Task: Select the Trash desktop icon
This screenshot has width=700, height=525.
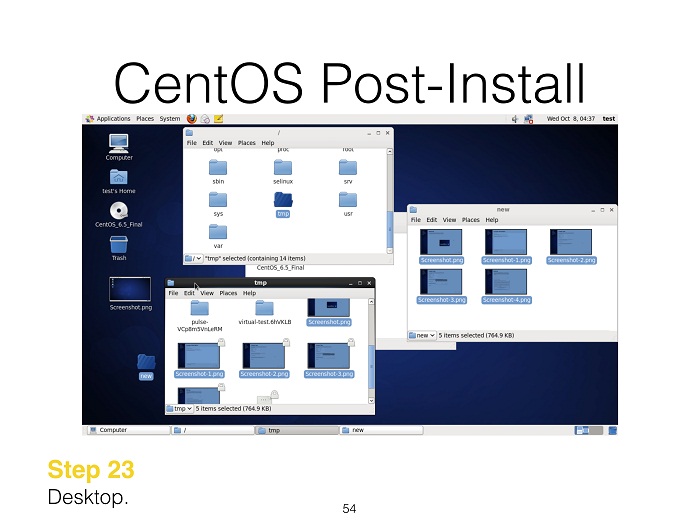Action: [x=119, y=248]
